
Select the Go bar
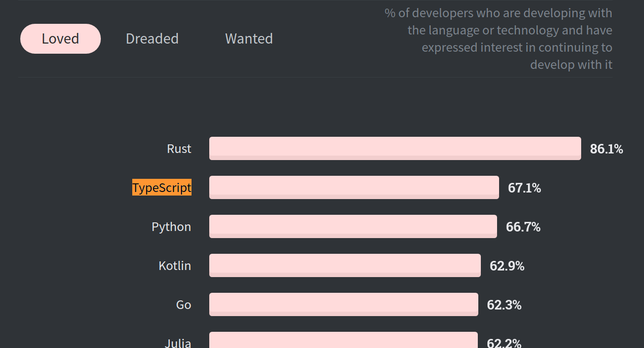pos(344,304)
